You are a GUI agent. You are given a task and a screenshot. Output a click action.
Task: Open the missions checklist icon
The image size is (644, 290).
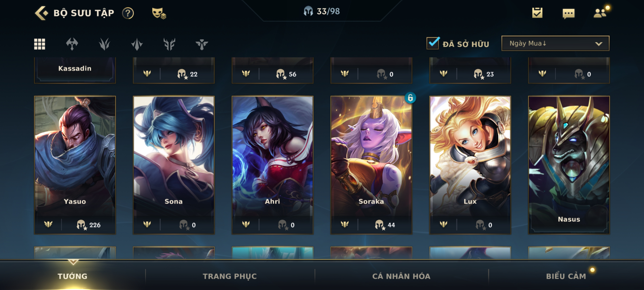pos(537,13)
